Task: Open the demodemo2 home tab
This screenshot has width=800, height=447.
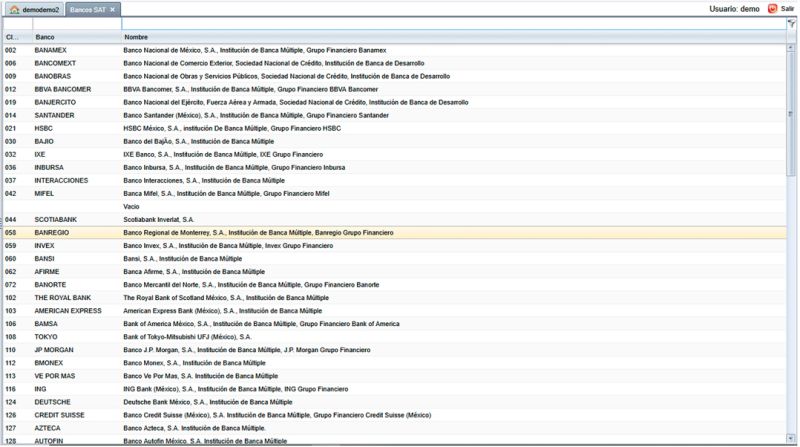Action: pyautogui.click(x=35, y=10)
